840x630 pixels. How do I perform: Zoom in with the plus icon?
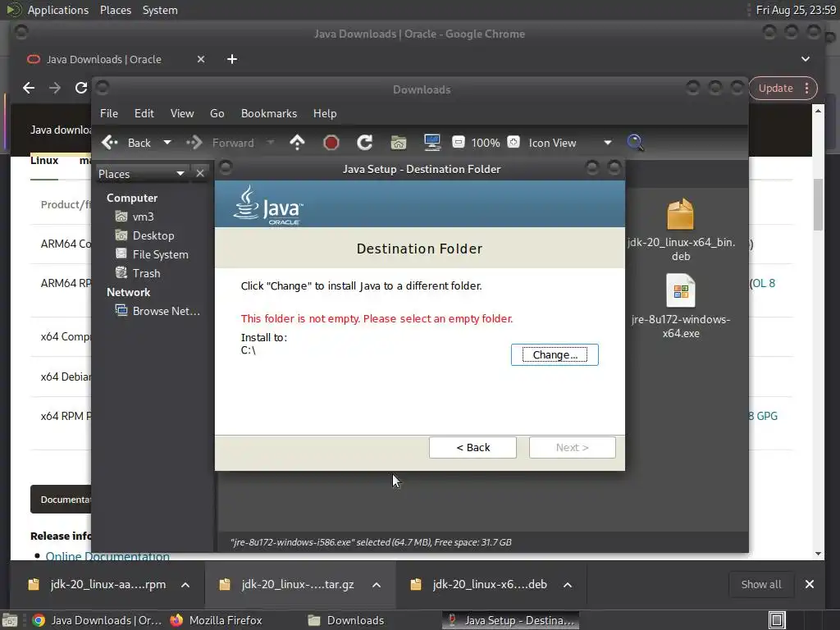pos(514,142)
